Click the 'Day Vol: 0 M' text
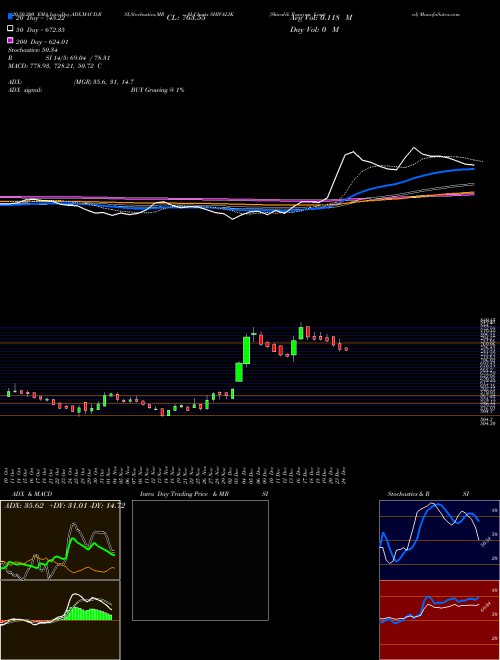 coord(314,30)
